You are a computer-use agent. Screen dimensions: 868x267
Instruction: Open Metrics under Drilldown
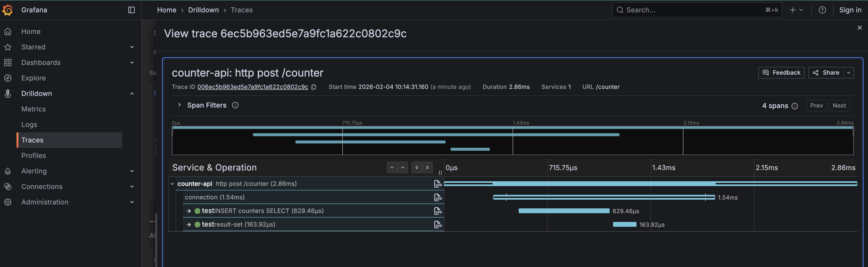pyautogui.click(x=33, y=109)
